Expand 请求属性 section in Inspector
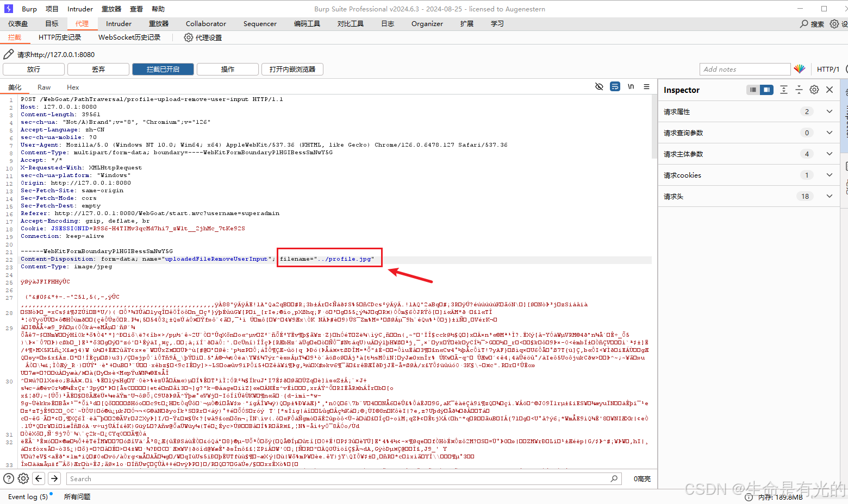 [829, 112]
